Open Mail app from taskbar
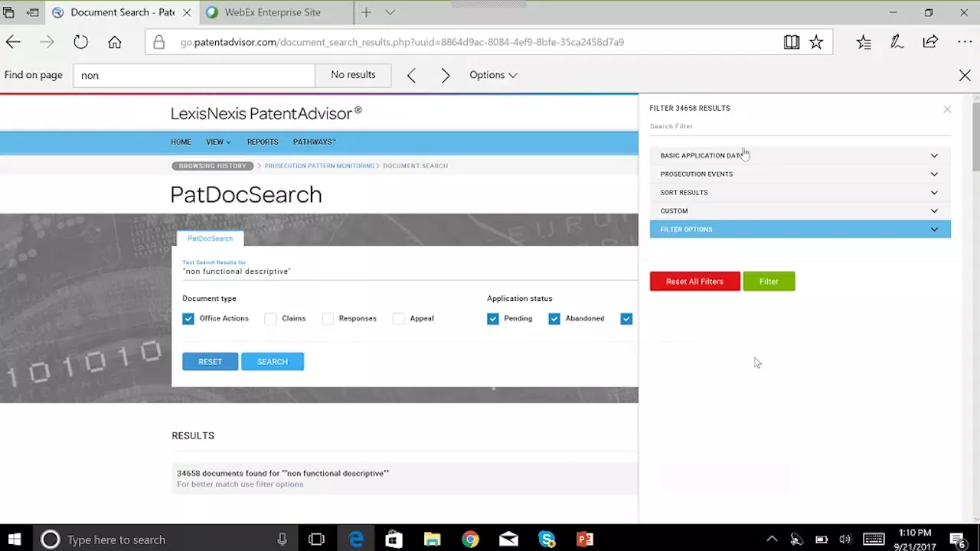The width and height of the screenshot is (980, 551). coord(508,540)
